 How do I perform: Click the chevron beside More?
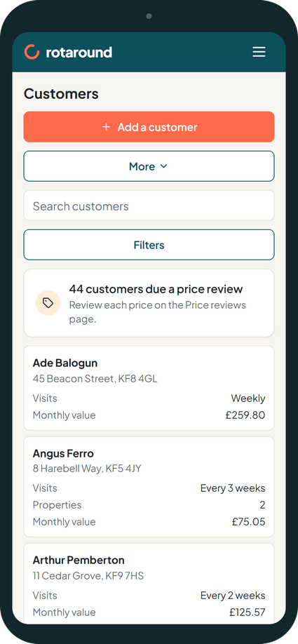[x=164, y=166]
